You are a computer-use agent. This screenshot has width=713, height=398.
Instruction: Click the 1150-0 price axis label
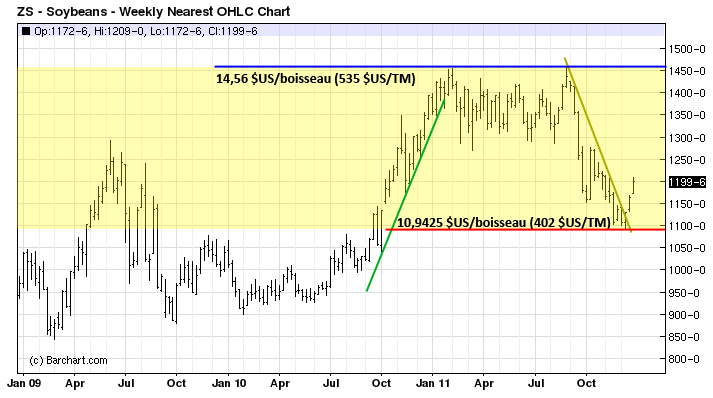pyautogui.click(x=687, y=204)
